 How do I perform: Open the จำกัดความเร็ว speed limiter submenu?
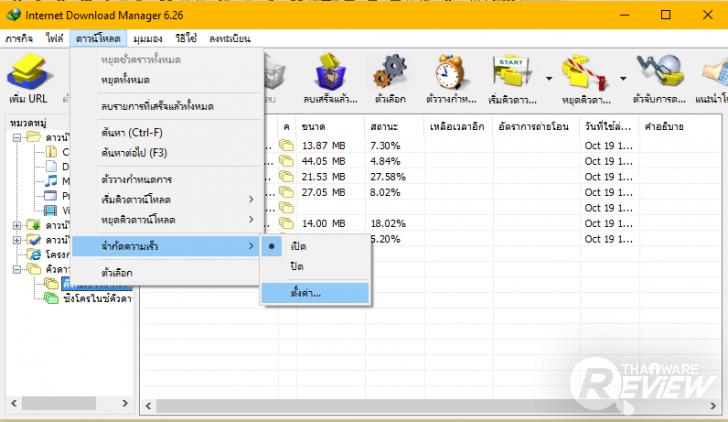coord(166,246)
